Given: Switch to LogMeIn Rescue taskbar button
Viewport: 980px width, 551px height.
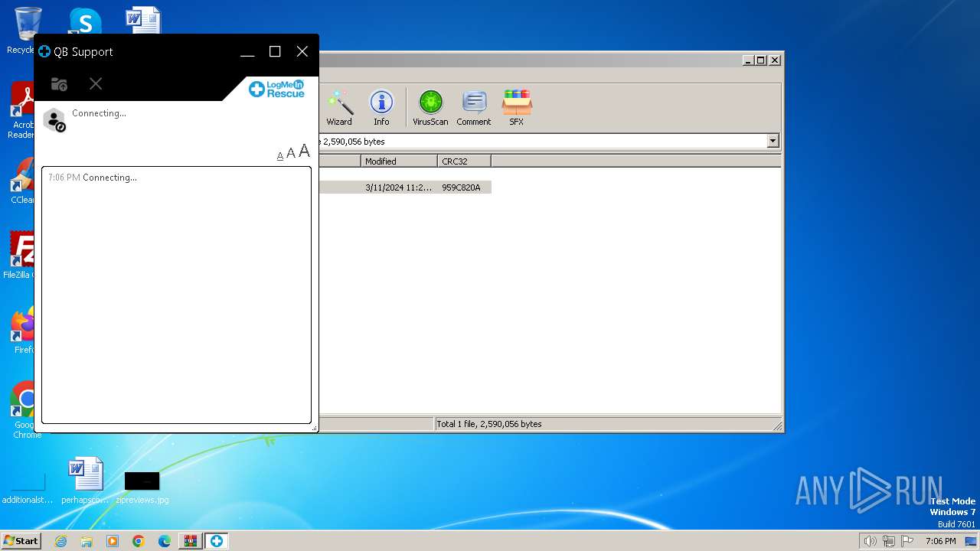Looking at the screenshot, I should [x=217, y=541].
